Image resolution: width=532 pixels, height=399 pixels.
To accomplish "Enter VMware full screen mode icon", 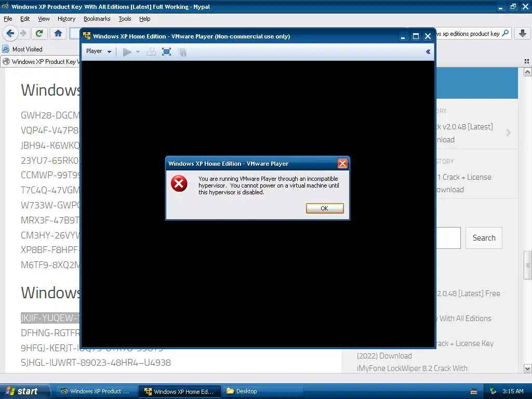I will pos(167,52).
